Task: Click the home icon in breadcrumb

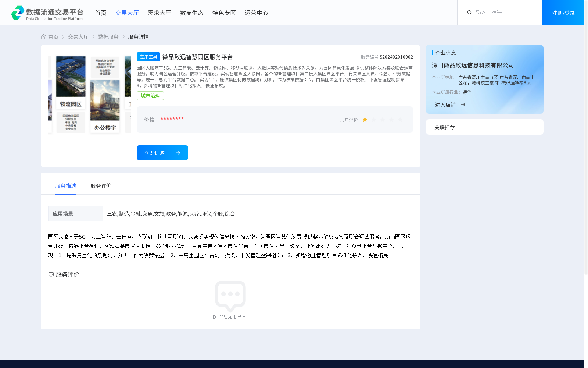Action: click(x=44, y=37)
